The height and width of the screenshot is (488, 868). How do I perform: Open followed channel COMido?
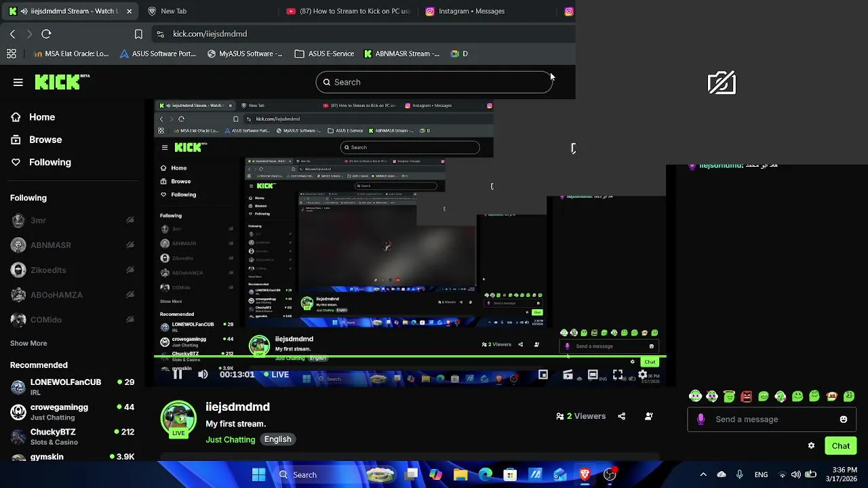(x=73, y=319)
